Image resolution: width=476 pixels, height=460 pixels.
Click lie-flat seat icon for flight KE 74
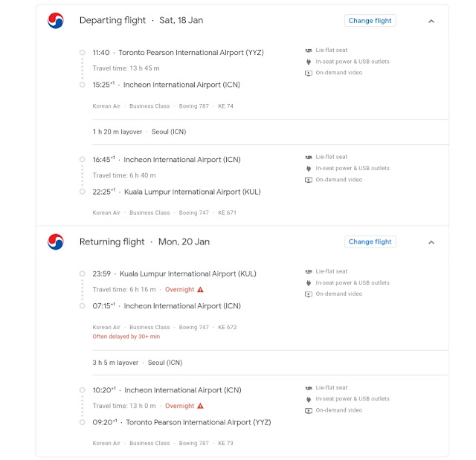[x=309, y=51]
